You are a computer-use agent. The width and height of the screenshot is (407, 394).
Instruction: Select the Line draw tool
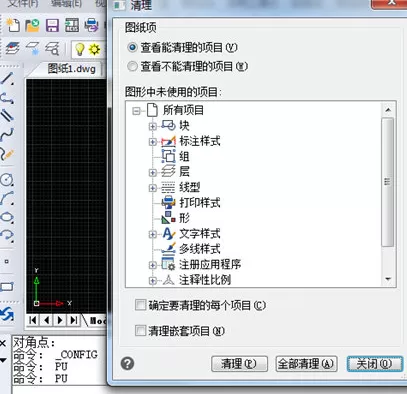pos(7,79)
